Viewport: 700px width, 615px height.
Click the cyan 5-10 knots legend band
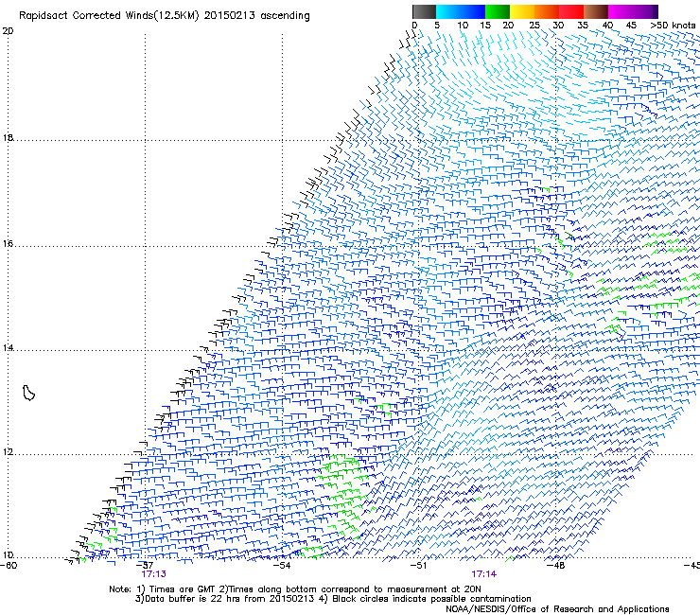pos(448,11)
